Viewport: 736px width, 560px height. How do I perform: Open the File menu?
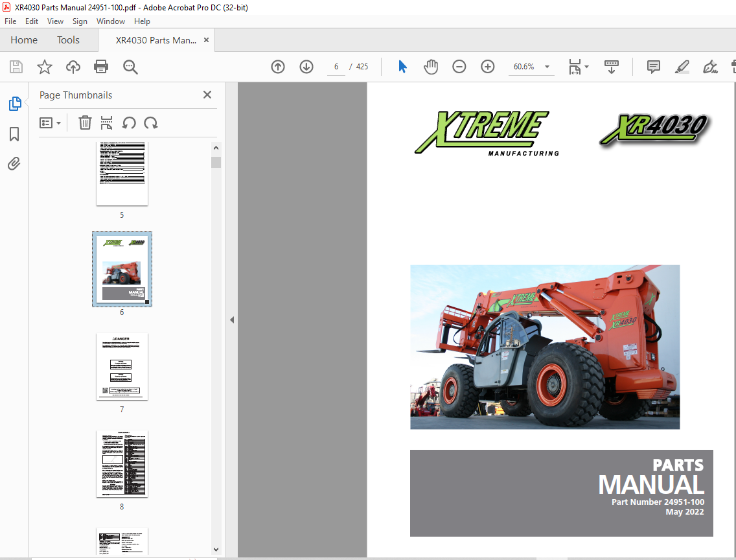click(x=10, y=21)
